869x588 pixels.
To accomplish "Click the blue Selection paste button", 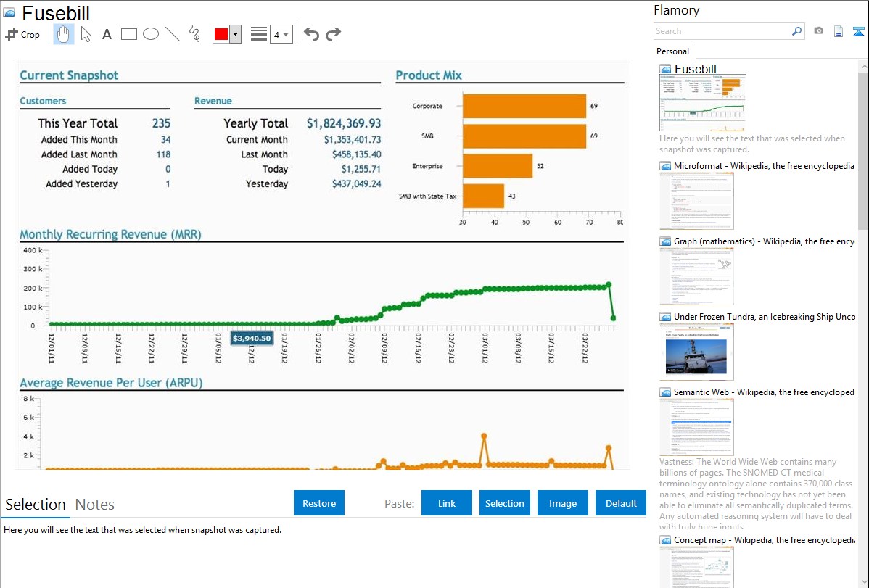I will pos(504,503).
